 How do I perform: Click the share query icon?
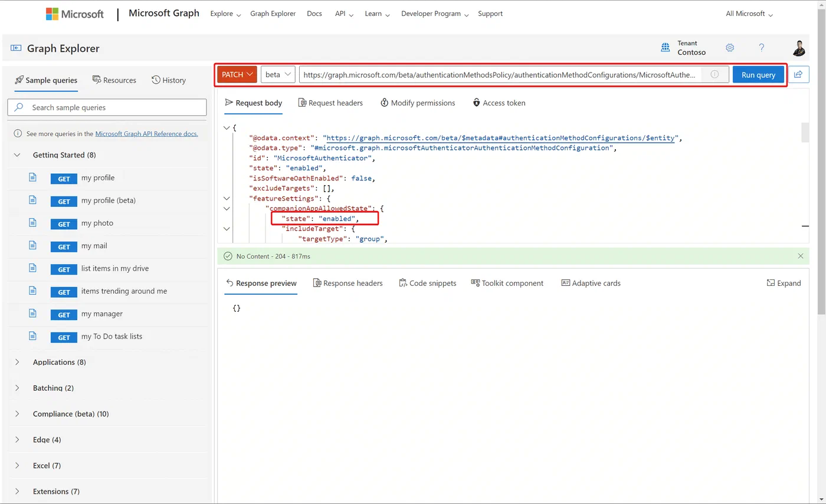[x=798, y=74]
